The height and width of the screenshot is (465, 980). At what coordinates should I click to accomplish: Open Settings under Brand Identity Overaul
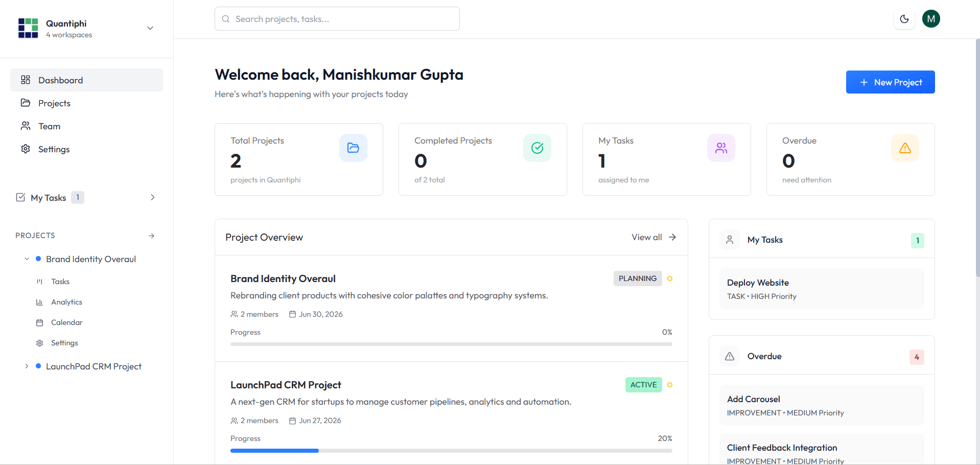tap(64, 343)
